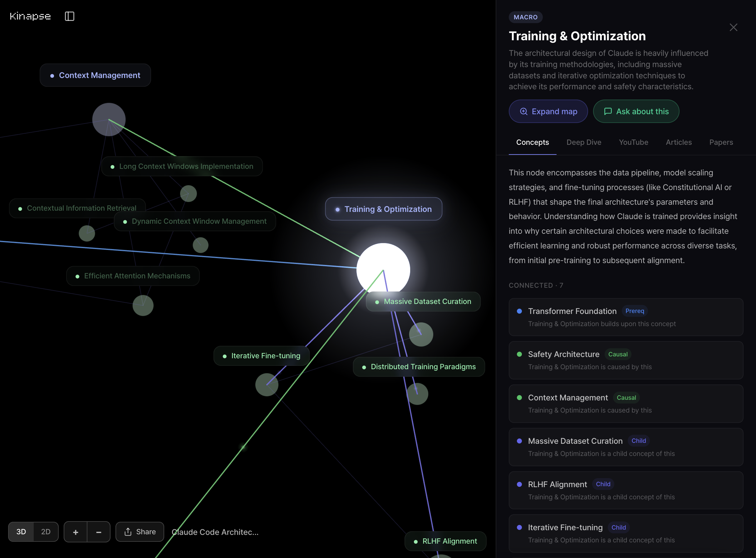Screen dimensions: 756x558
Task: Switch back to 3D view mode
Action: [x=21, y=532]
